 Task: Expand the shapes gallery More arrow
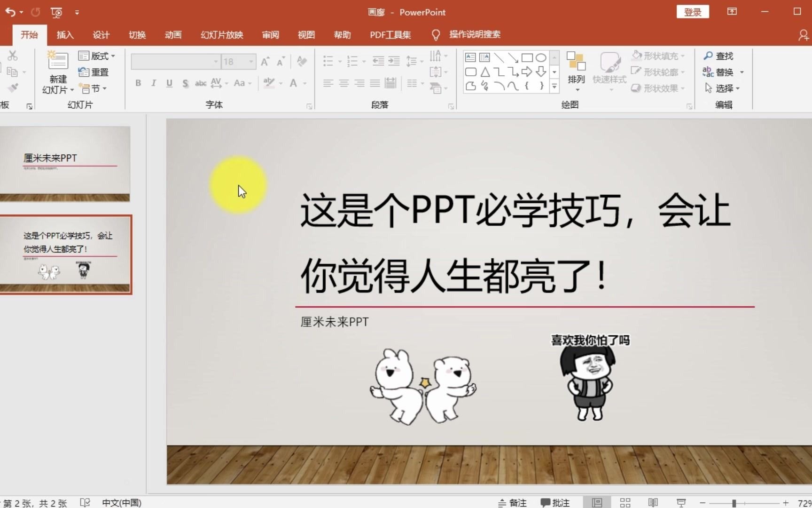555,87
